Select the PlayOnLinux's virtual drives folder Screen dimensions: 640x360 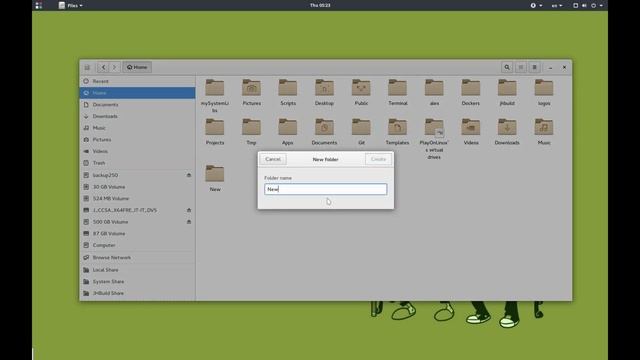pyautogui.click(x=434, y=127)
